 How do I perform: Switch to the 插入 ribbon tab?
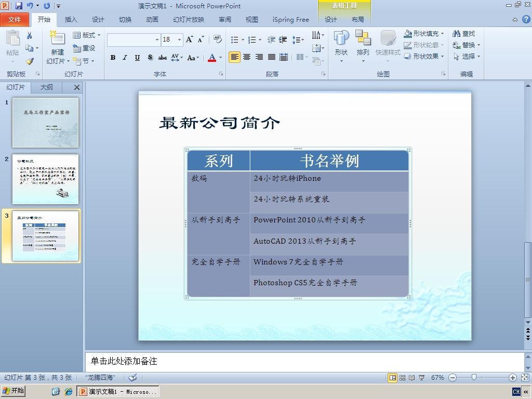pos(71,20)
